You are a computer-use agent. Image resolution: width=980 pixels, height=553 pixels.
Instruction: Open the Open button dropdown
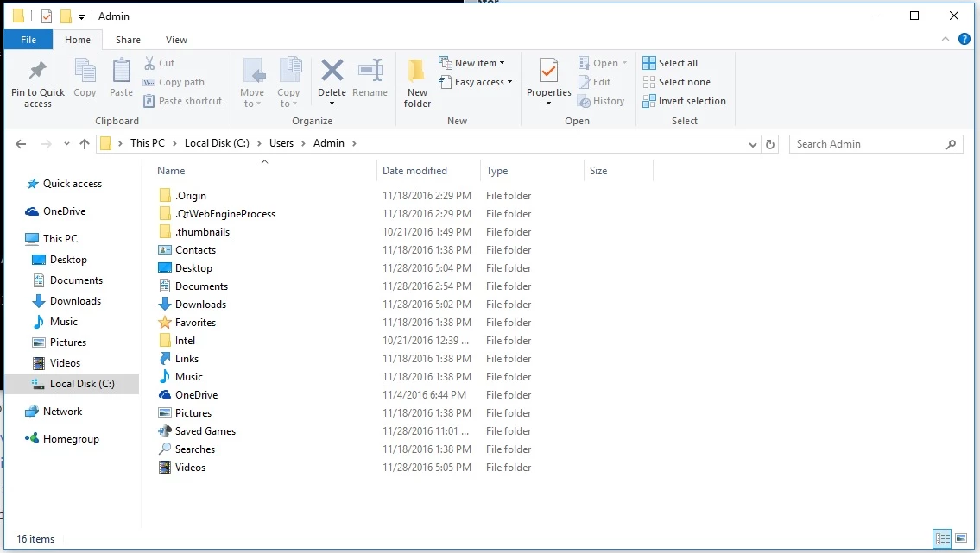[624, 63]
